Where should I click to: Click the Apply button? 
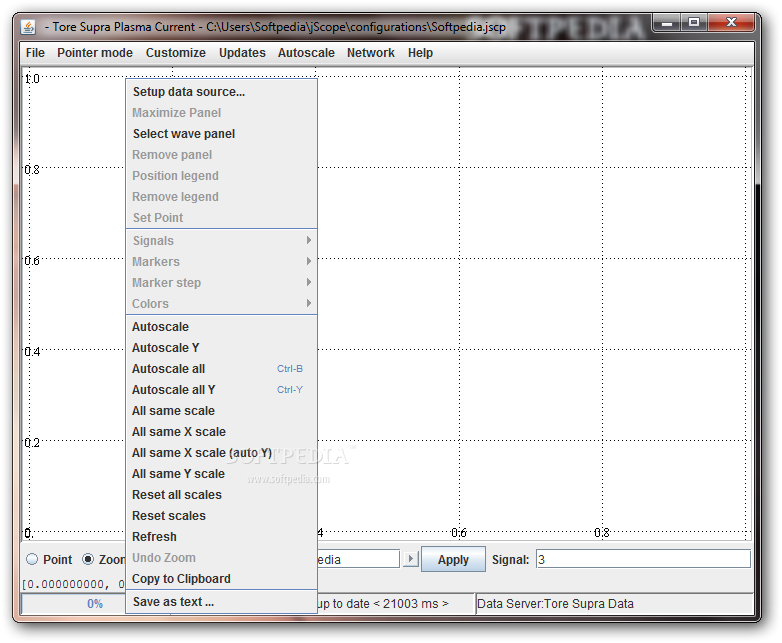[x=453, y=559]
